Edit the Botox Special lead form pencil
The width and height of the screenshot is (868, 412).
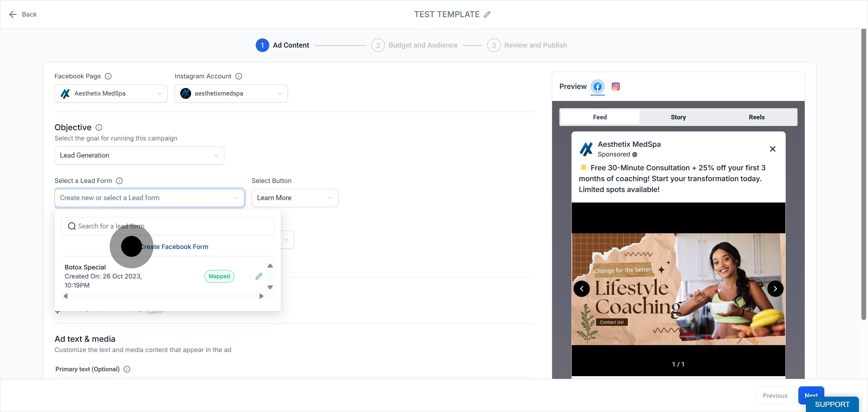tap(259, 276)
